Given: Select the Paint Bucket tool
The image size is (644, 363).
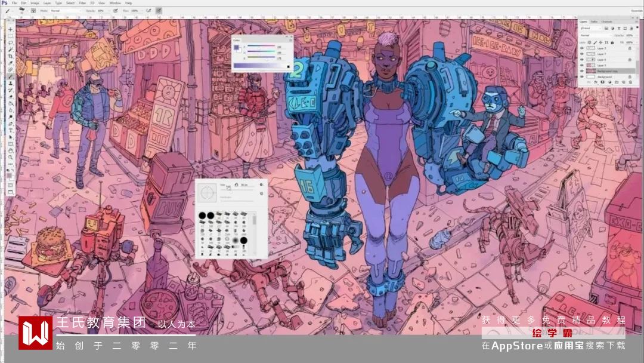Looking at the screenshot, I should [x=10, y=103].
